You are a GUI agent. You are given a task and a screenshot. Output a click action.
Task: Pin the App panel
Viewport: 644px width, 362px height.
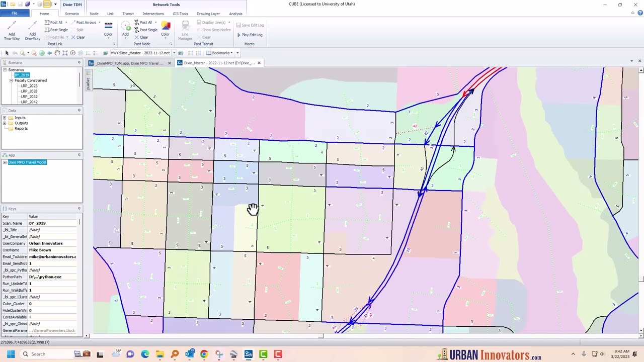(79, 155)
